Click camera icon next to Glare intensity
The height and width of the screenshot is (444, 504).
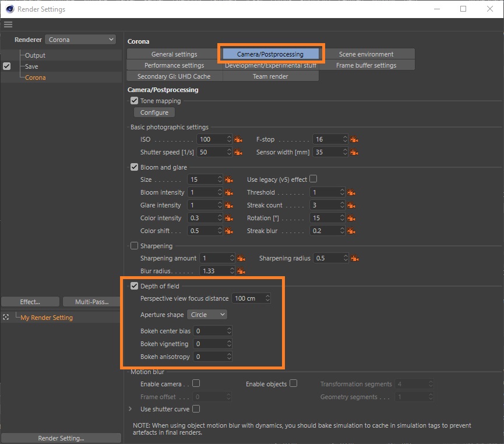pyautogui.click(x=228, y=205)
